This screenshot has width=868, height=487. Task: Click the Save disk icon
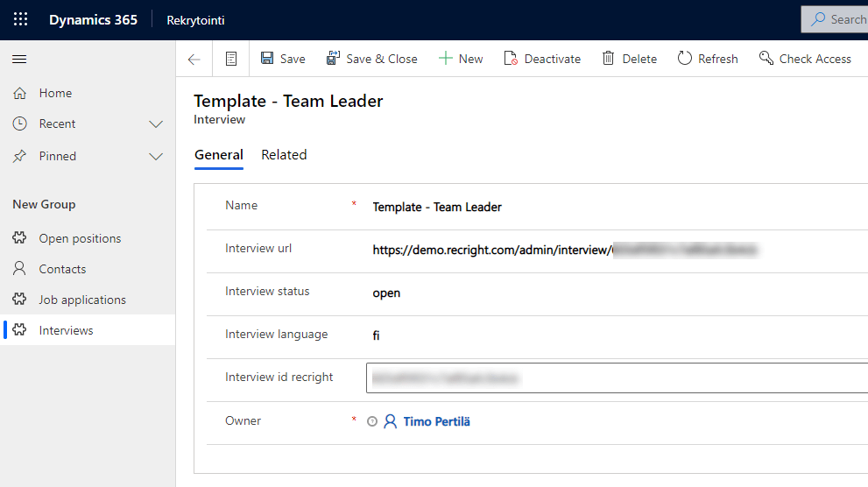pos(267,59)
